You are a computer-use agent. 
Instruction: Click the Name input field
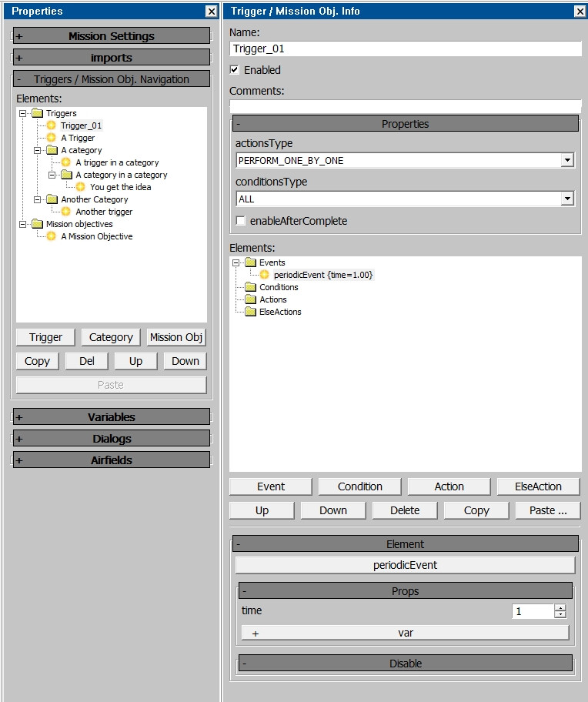pos(406,48)
